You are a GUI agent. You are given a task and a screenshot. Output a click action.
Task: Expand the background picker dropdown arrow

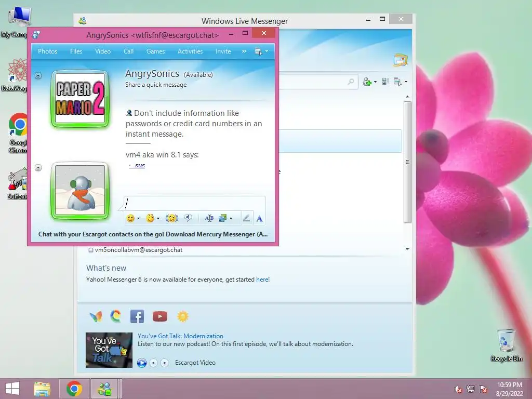(x=231, y=219)
